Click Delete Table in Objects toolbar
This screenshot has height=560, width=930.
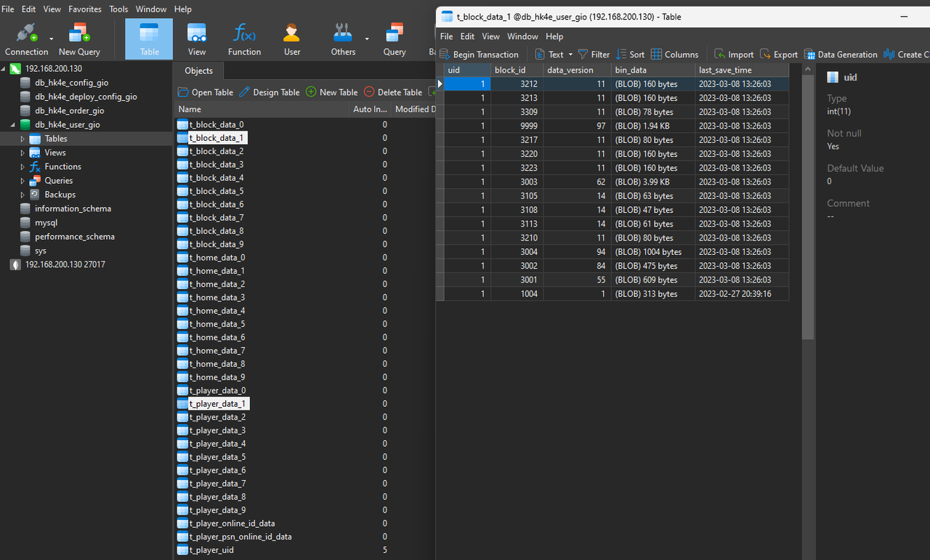coord(392,92)
